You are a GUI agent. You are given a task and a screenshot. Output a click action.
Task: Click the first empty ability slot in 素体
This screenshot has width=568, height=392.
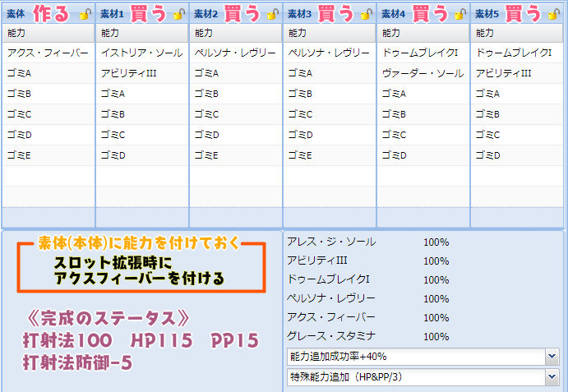(48, 176)
